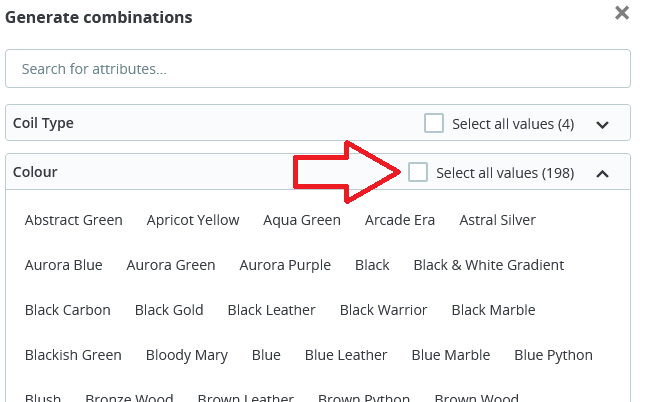
Task: Select the Black Warrior option
Action: [384, 310]
